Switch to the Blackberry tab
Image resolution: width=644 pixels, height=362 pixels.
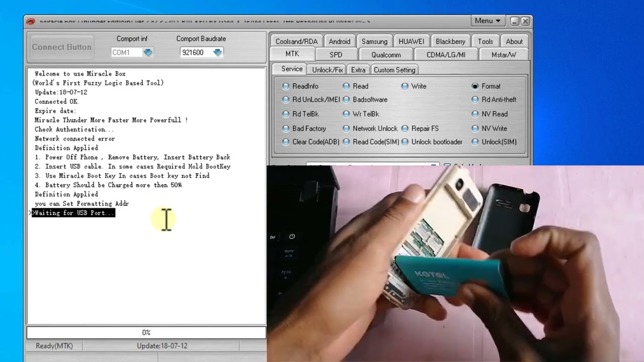450,41
